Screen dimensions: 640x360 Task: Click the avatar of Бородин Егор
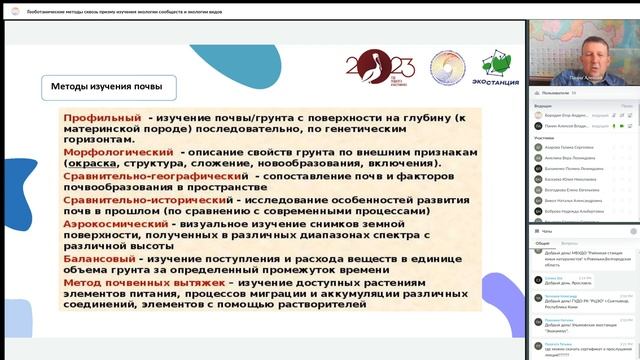pos(538,116)
